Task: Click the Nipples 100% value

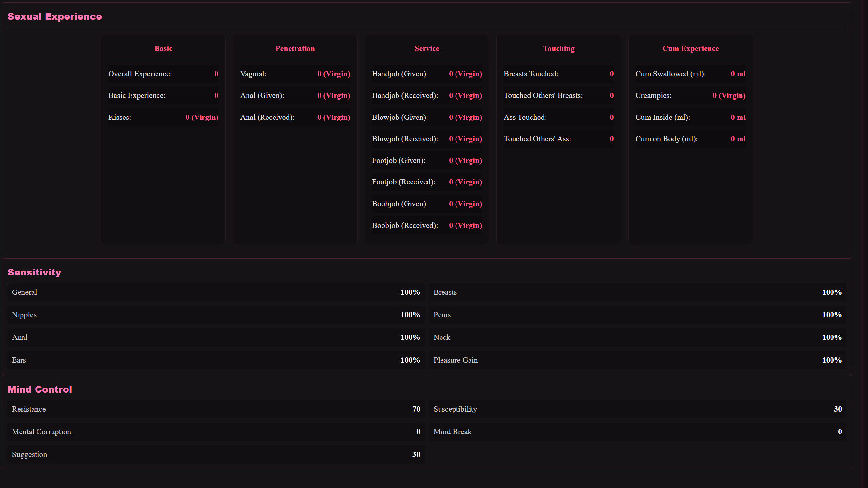Action: point(410,315)
